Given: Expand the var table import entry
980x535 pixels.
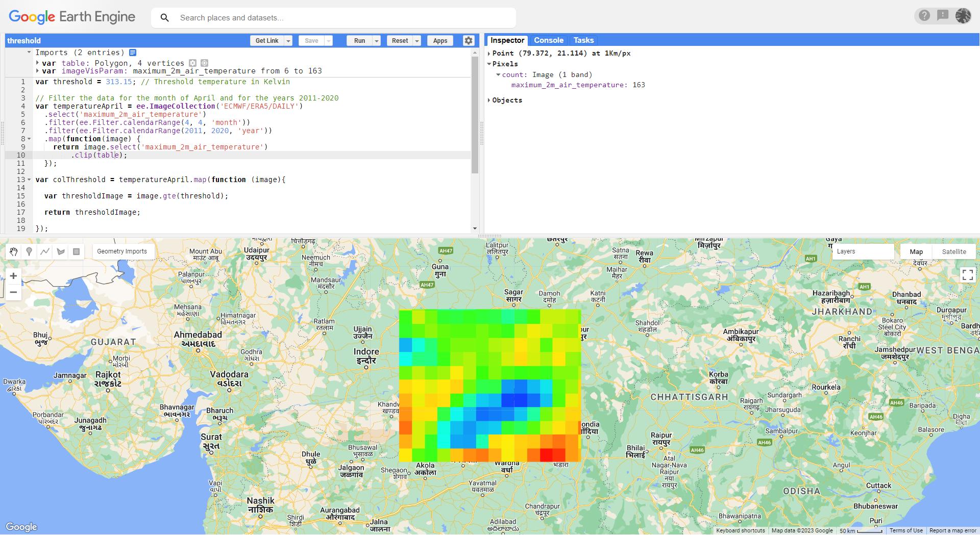Looking at the screenshot, I should (x=38, y=63).
